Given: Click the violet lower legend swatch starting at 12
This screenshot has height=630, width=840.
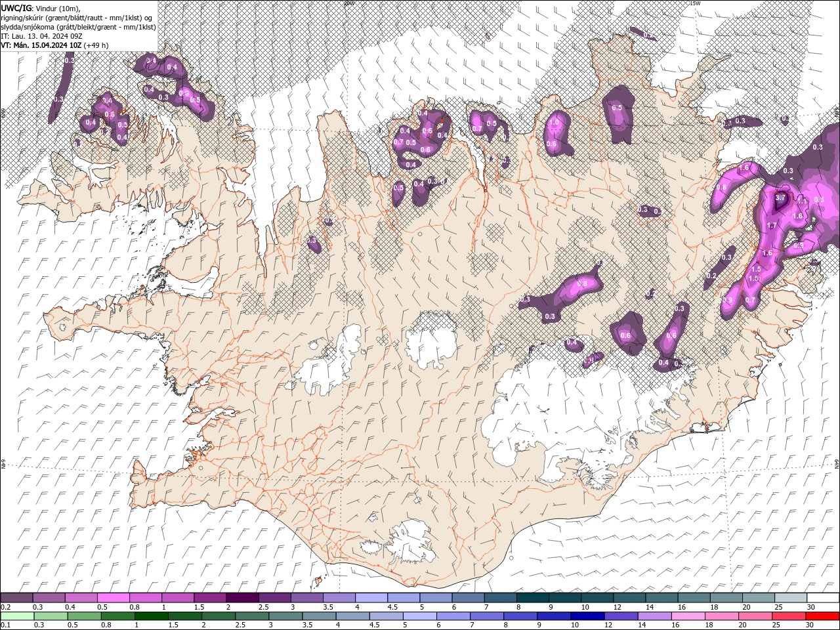Looking at the screenshot, I should pyautogui.click(x=621, y=616).
